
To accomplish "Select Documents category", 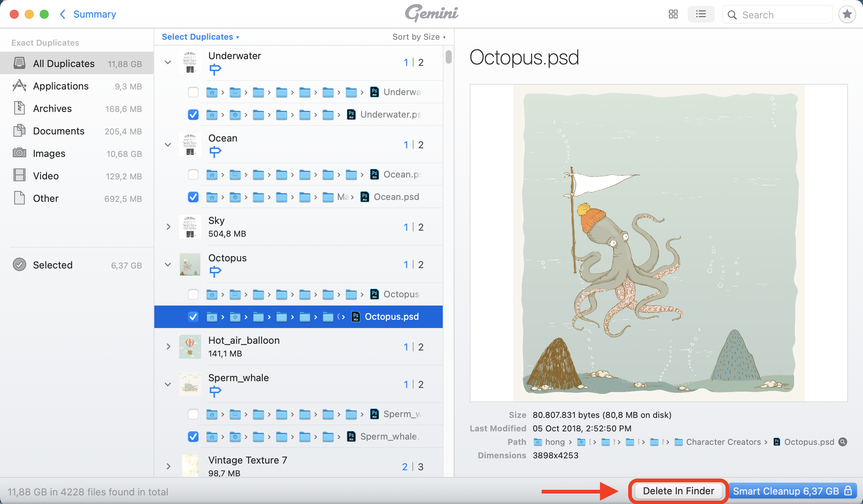I will point(77,131).
